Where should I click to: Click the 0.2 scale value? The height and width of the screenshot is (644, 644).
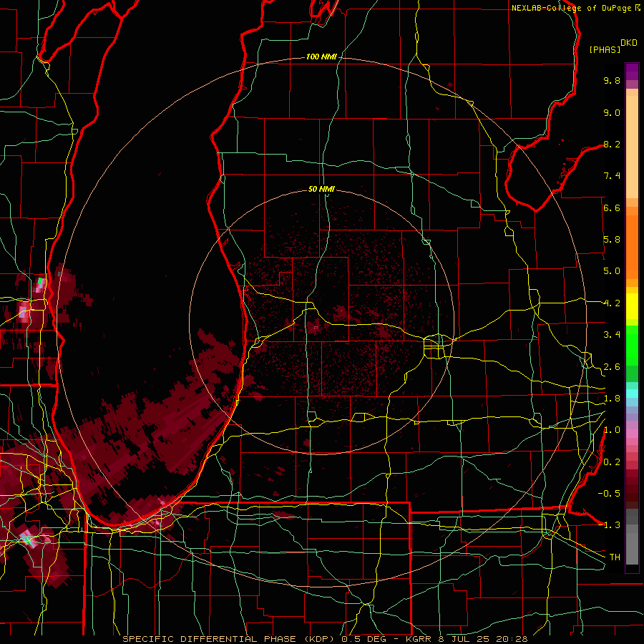pos(612,462)
